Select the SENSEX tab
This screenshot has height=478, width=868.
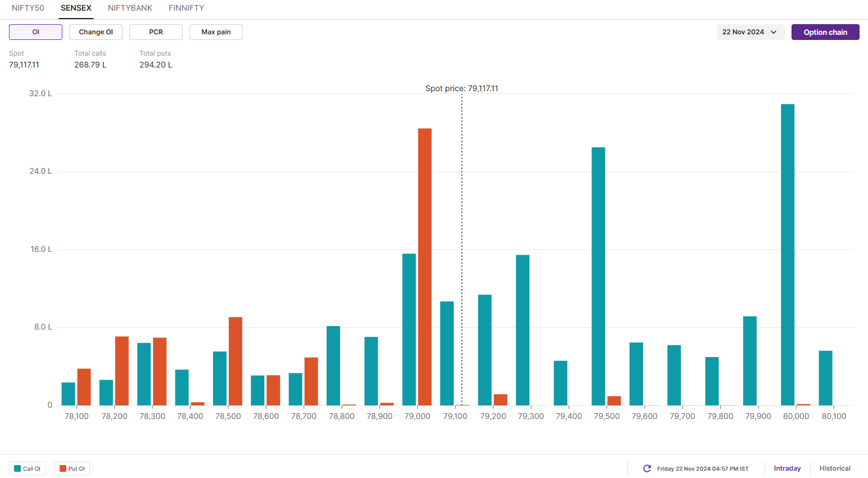(76, 8)
